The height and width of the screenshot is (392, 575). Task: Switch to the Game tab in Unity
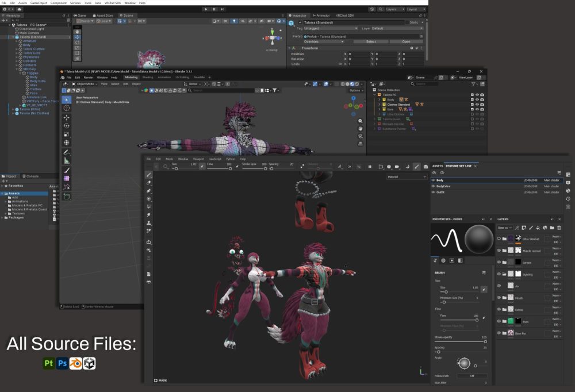[x=80, y=16]
